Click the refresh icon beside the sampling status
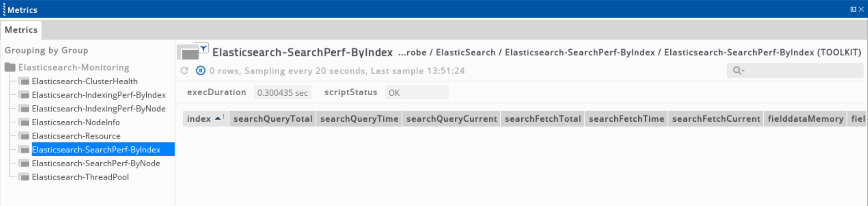 185,71
